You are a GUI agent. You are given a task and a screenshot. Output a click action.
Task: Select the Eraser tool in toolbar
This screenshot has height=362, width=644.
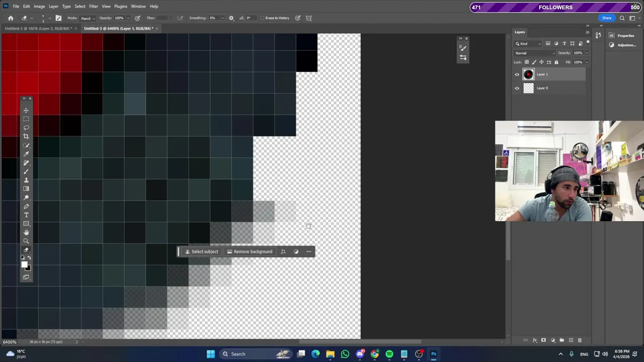click(x=26, y=250)
